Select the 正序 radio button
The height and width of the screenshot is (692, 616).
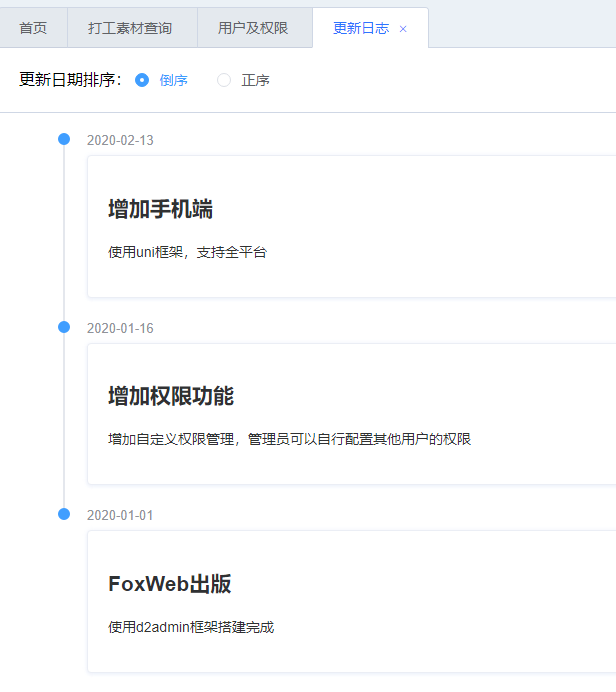[224, 80]
